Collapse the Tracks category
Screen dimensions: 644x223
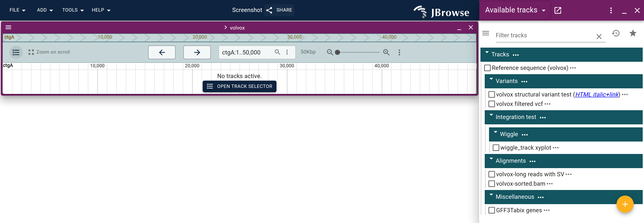487,53
